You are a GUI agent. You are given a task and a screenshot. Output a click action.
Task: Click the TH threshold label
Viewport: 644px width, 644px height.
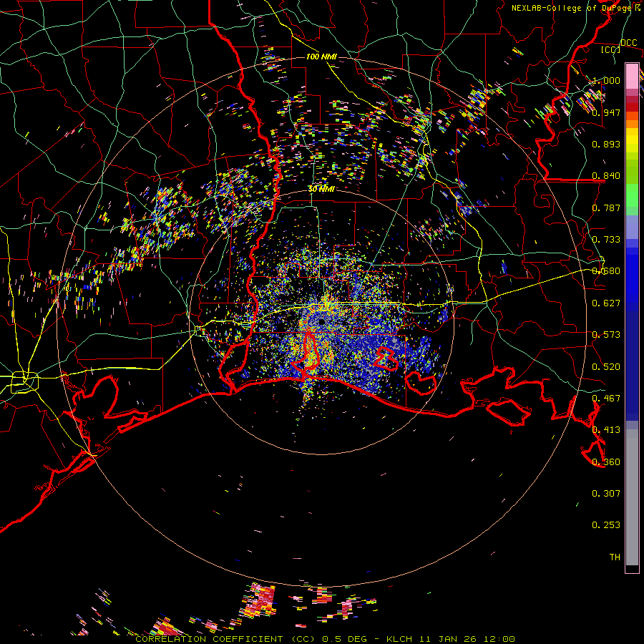click(x=615, y=557)
